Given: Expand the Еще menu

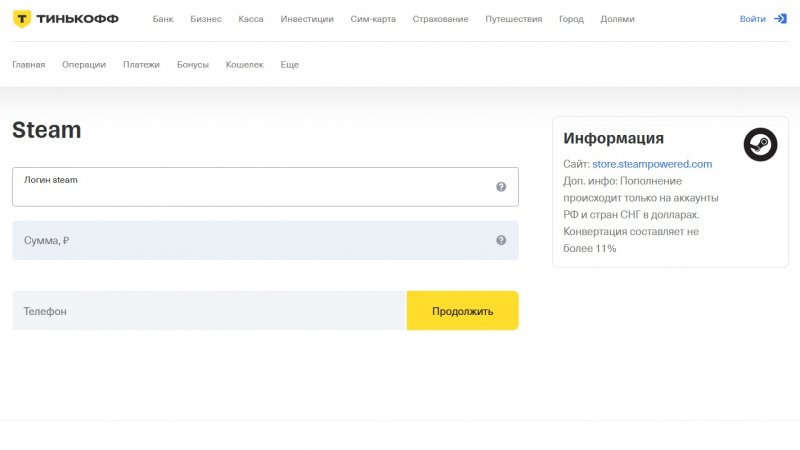Looking at the screenshot, I should pyautogui.click(x=289, y=65).
